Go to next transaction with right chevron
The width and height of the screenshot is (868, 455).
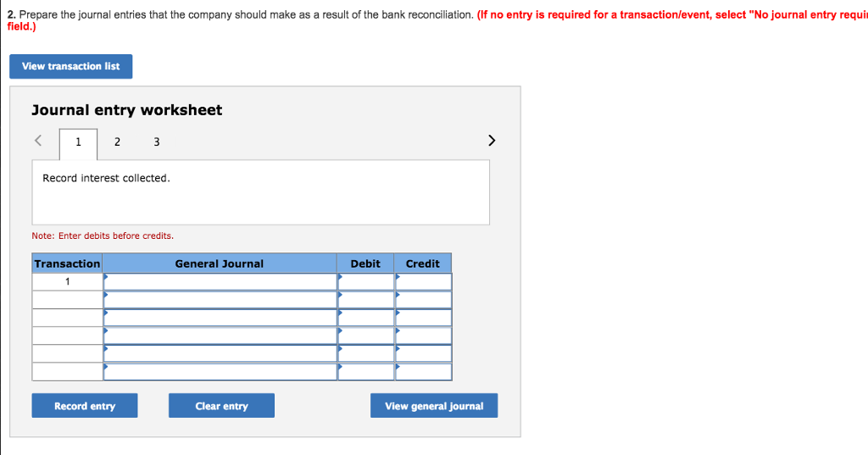tap(492, 141)
